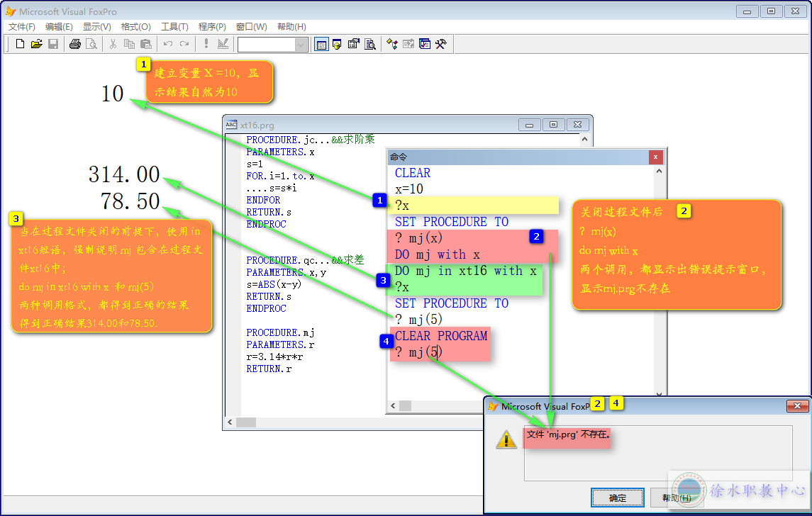Image resolution: width=812 pixels, height=516 pixels.
Task: Click scroll-left arrow in xt16.prg window
Action: click(230, 422)
